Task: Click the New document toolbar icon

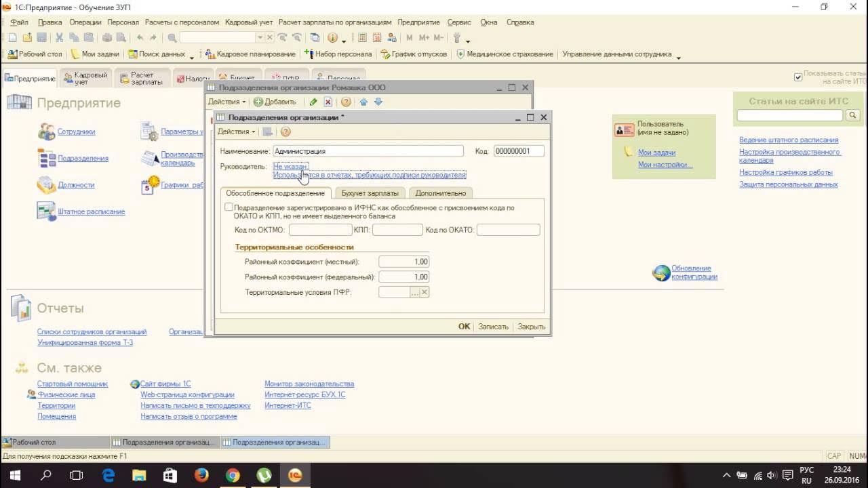Action: click(12, 38)
